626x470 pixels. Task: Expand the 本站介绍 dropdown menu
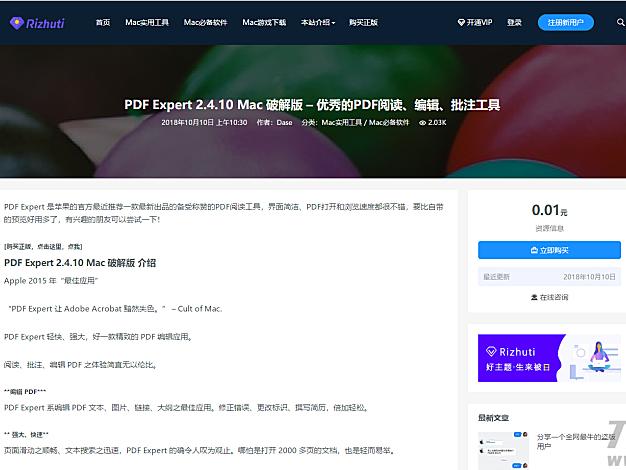(318, 22)
